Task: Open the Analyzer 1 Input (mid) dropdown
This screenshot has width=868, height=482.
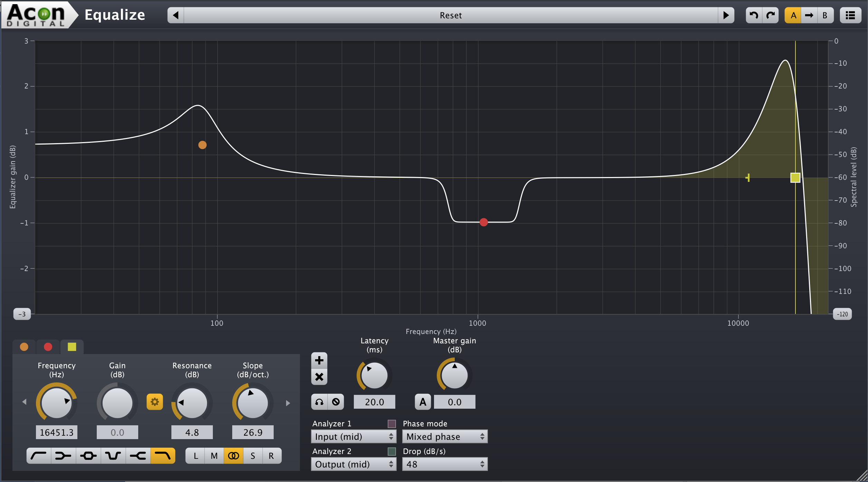Action: tap(353, 436)
